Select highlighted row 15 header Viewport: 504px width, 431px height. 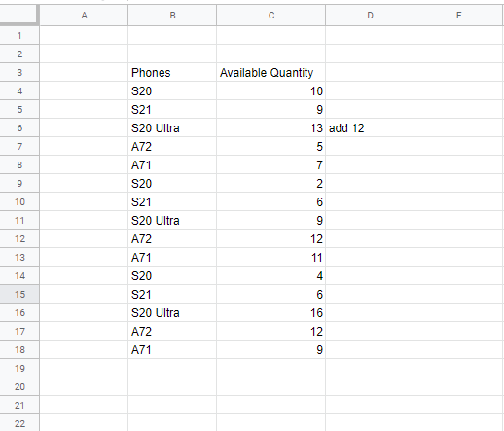19,294
